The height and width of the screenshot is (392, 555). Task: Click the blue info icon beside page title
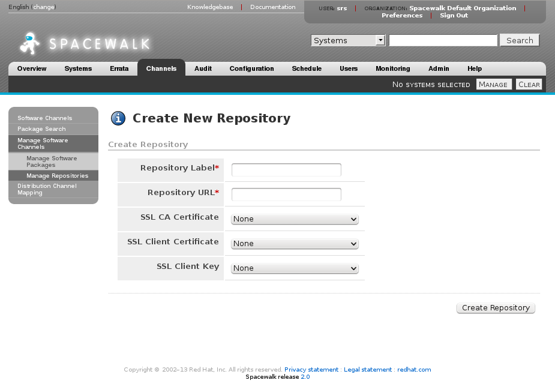pos(118,118)
